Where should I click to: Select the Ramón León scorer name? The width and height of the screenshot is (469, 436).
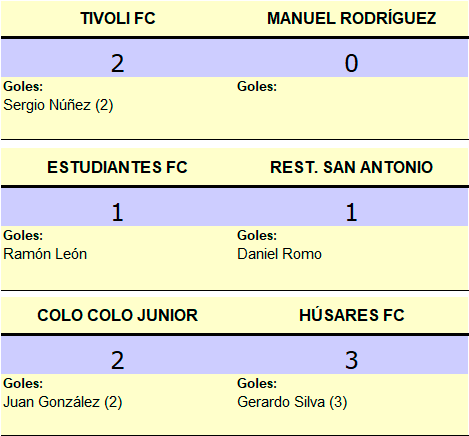coord(45,254)
